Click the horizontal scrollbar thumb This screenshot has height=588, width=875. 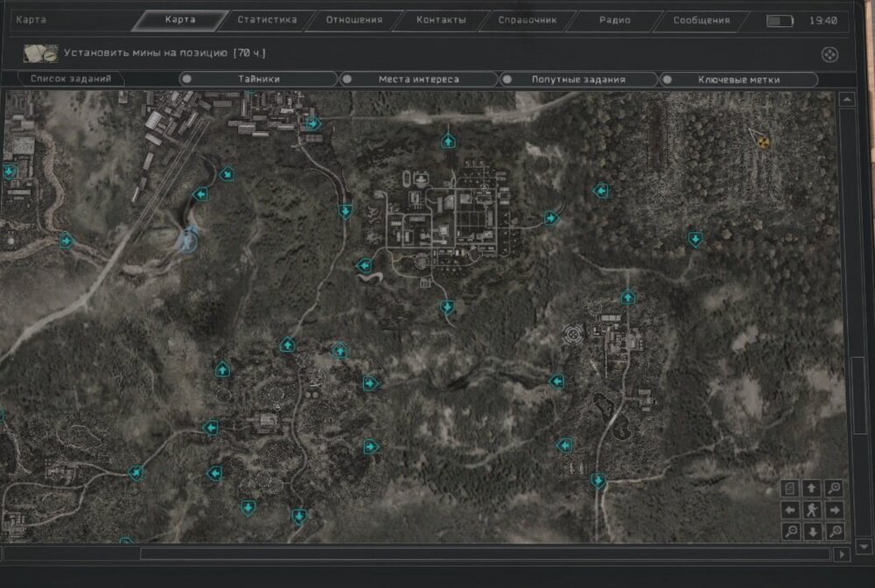point(485,554)
